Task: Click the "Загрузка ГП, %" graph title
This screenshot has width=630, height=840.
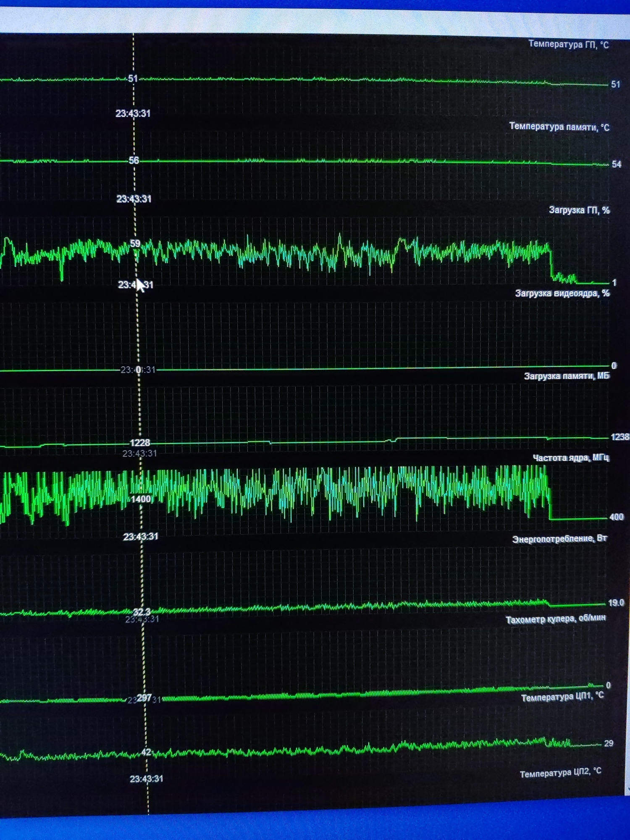Action: (579, 210)
